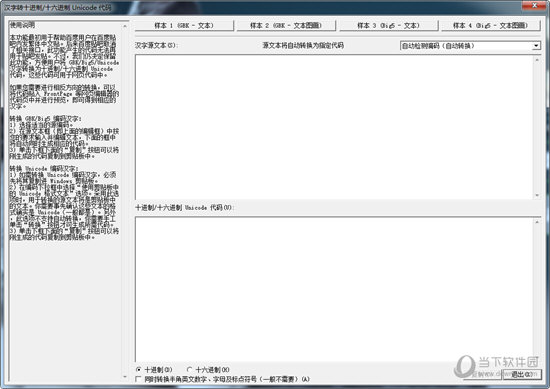Open the auto-detect encoding dropdown
The width and height of the screenshot is (550, 389).
point(470,46)
